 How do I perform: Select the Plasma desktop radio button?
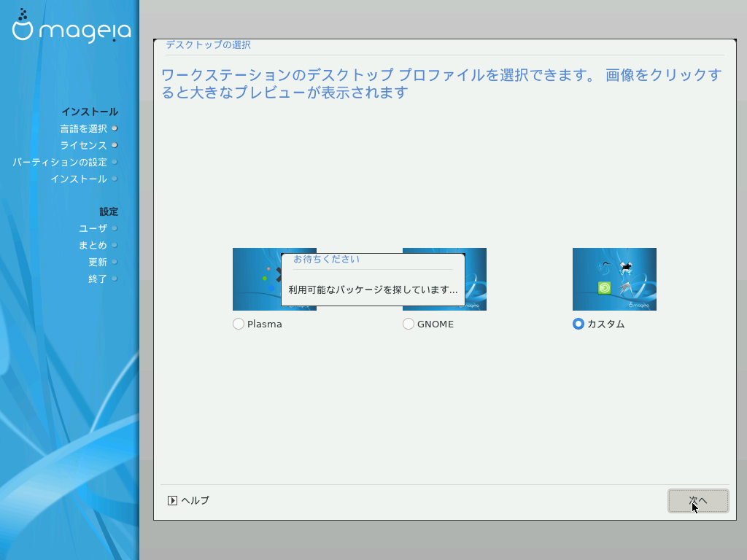pyautogui.click(x=239, y=324)
